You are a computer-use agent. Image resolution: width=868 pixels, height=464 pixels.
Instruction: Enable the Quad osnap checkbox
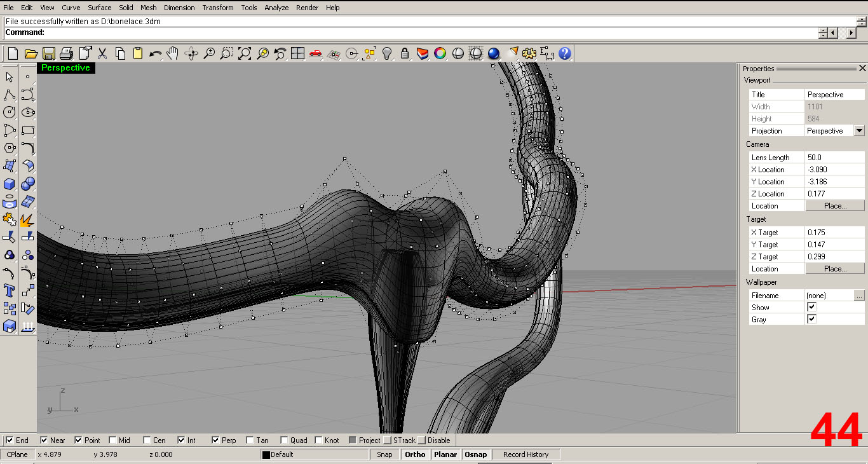coord(284,440)
